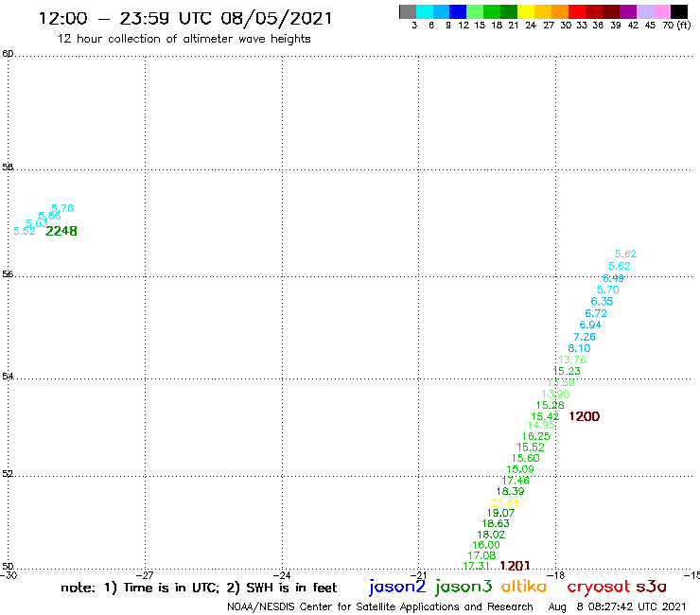Click the wave height value '15.42'
The height and width of the screenshot is (615, 700).
point(545,416)
